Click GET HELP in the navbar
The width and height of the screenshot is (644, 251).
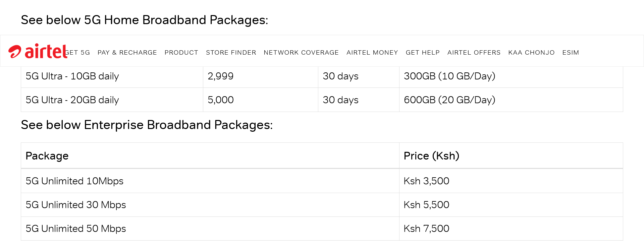[x=422, y=53]
